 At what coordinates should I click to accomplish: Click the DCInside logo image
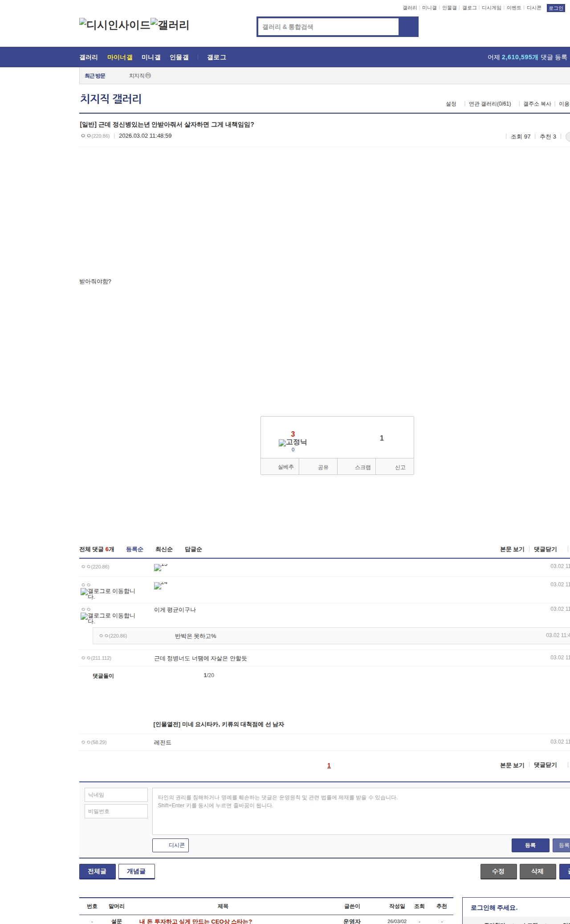pyautogui.click(x=114, y=25)
